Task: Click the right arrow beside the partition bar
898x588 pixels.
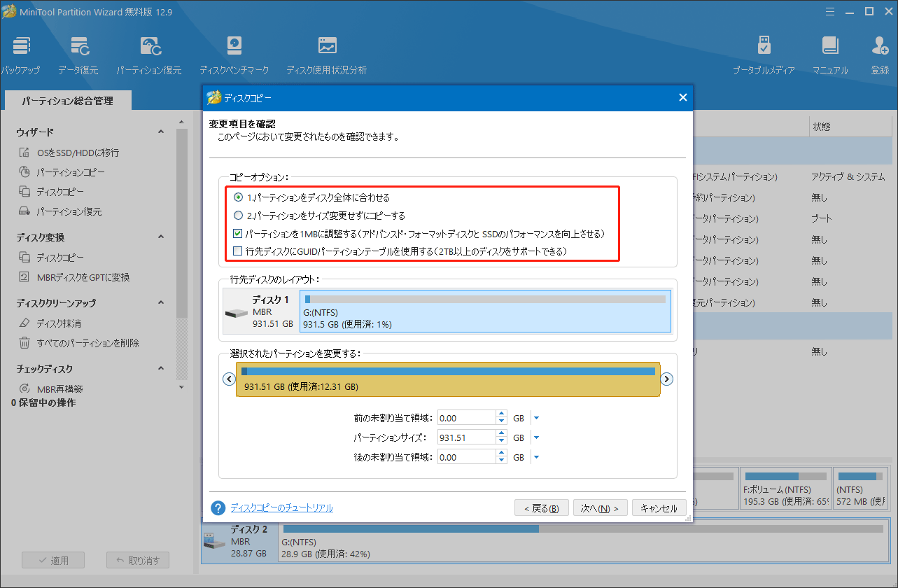Action: coord(667,379)
